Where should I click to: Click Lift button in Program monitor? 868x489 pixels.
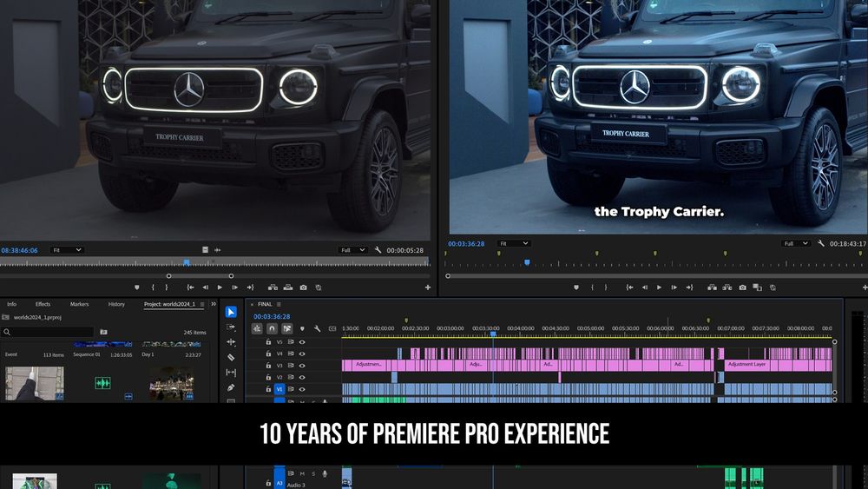click(712, 287)
